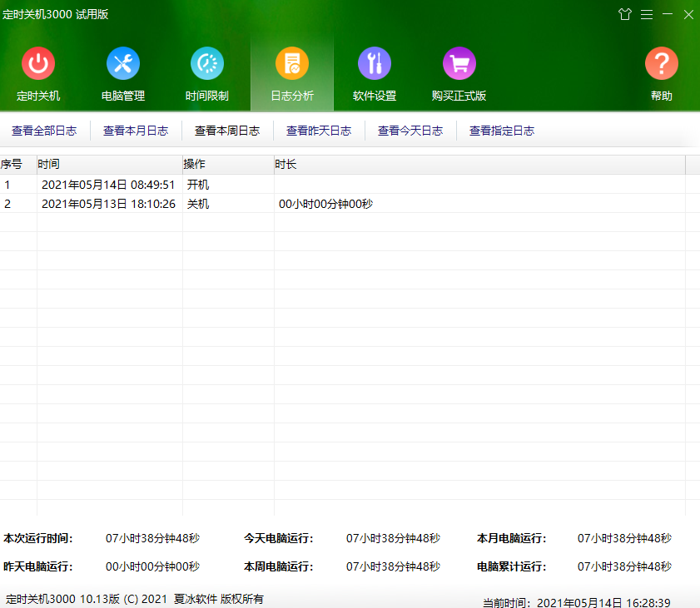
Task: Open 电脑管理 wrench tools icon
Action: [123, 64]
